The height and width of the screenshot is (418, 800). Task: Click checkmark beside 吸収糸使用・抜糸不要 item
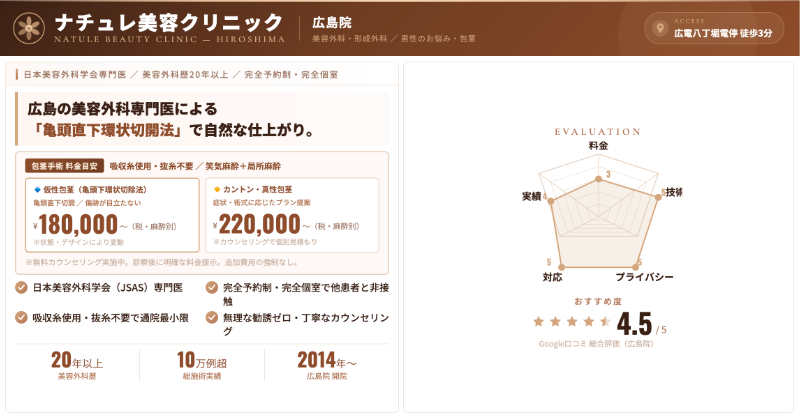point(22,317)
